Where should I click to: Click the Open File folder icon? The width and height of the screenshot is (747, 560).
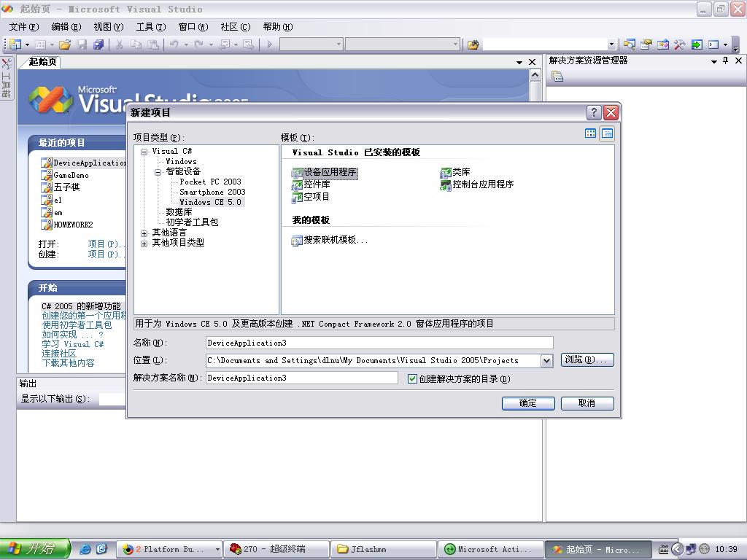(x=65, y=44)
